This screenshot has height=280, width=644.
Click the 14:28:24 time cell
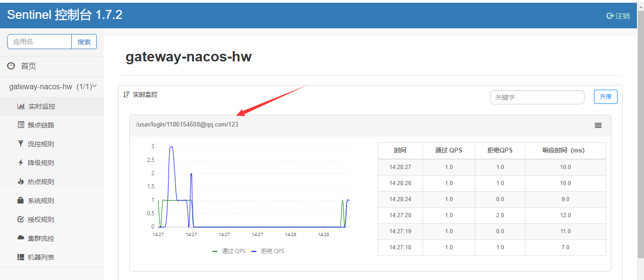(400, 199)
